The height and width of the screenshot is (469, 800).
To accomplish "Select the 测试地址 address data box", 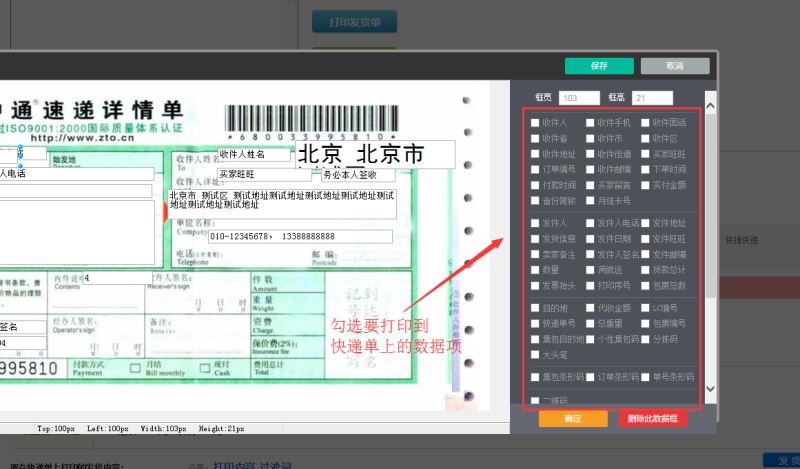I will [x=282, y=204].
